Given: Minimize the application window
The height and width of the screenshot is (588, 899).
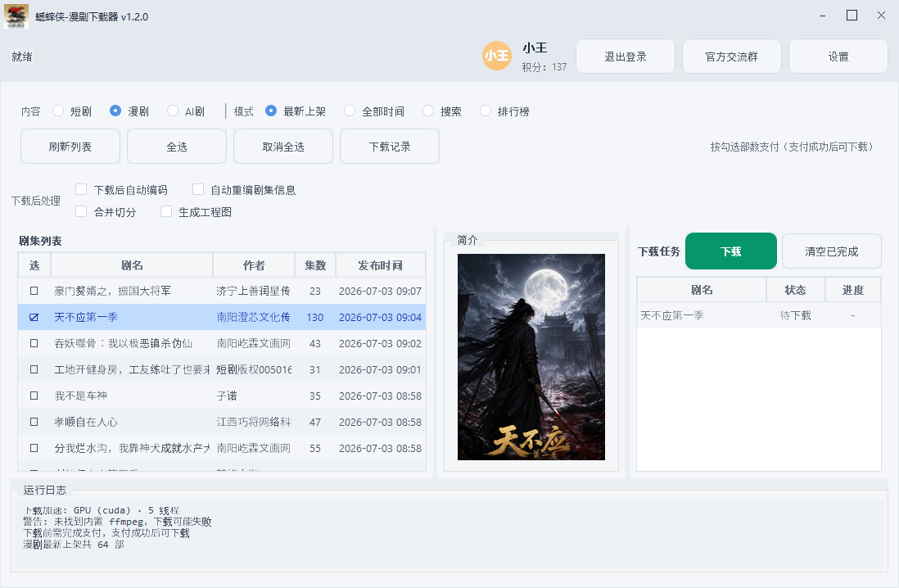Looking at the screenshot, I should point(823,16).
